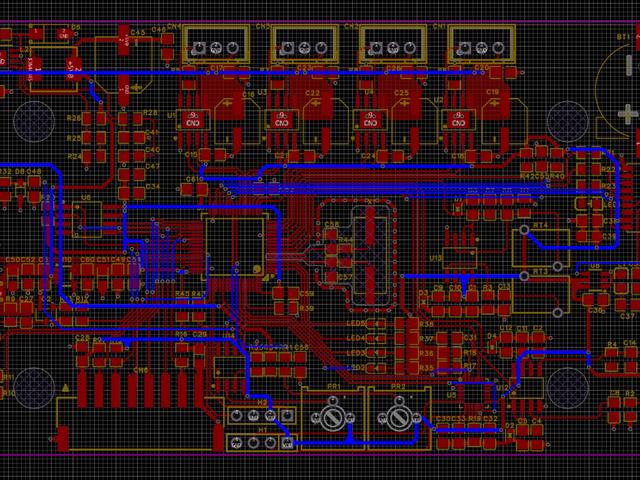Select the H1 pin header footprint
Viewport: 640px width, 480px height.
tap(262, 442)
